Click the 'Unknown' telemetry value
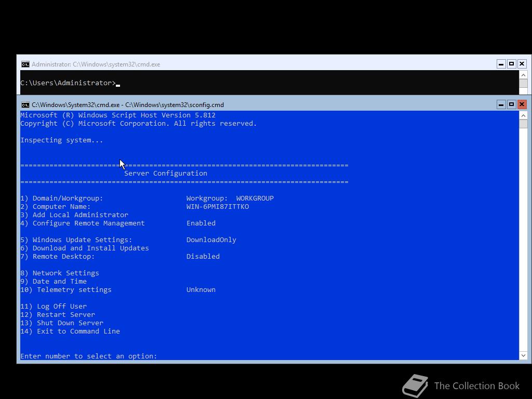The width and height of the screenshot is (532, 399). tap(201, 290)
